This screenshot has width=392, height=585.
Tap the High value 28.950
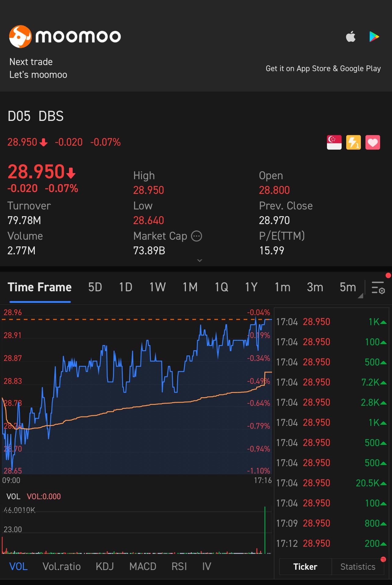coord(149,190)
